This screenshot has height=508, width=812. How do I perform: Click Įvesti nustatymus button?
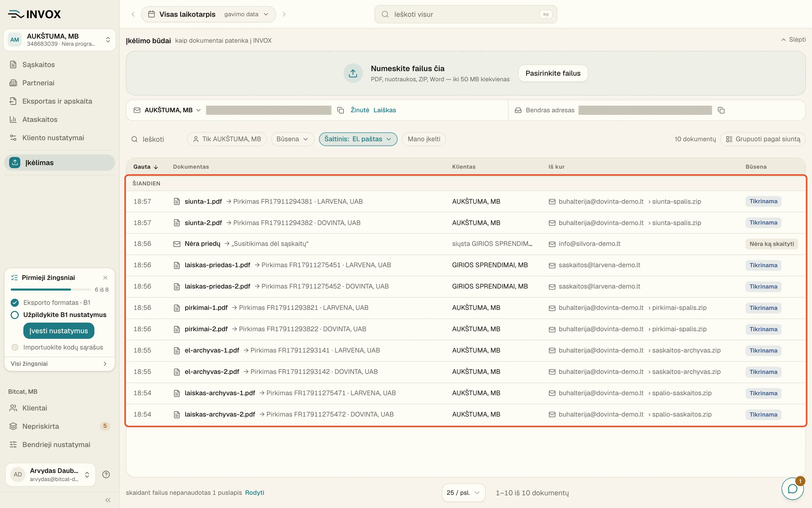pyautogui.click(x=59, y=331)
